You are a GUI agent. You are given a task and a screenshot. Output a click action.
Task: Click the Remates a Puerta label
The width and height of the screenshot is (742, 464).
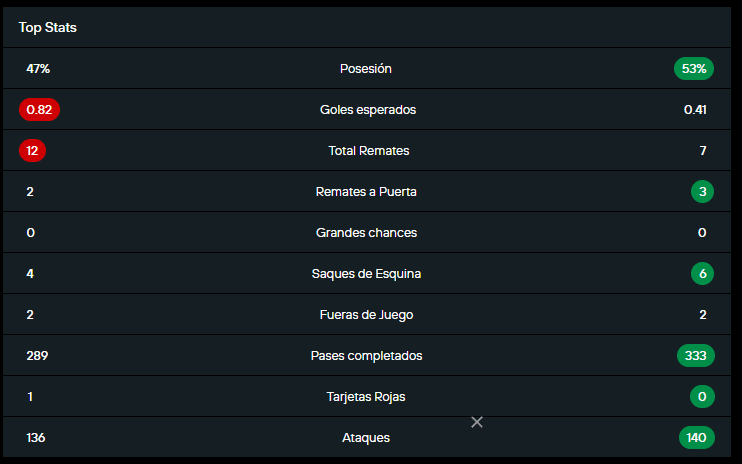click(366, 192)
